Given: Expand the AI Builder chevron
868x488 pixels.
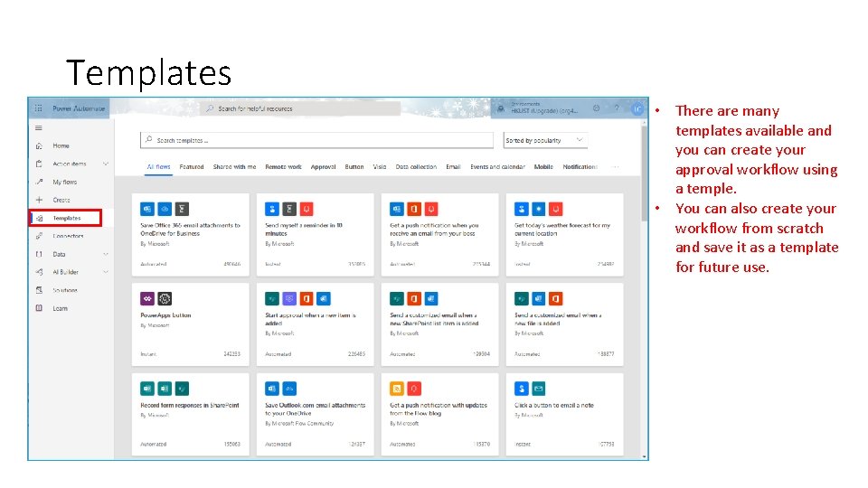Looking at the screenshot, I should point(105,272).
